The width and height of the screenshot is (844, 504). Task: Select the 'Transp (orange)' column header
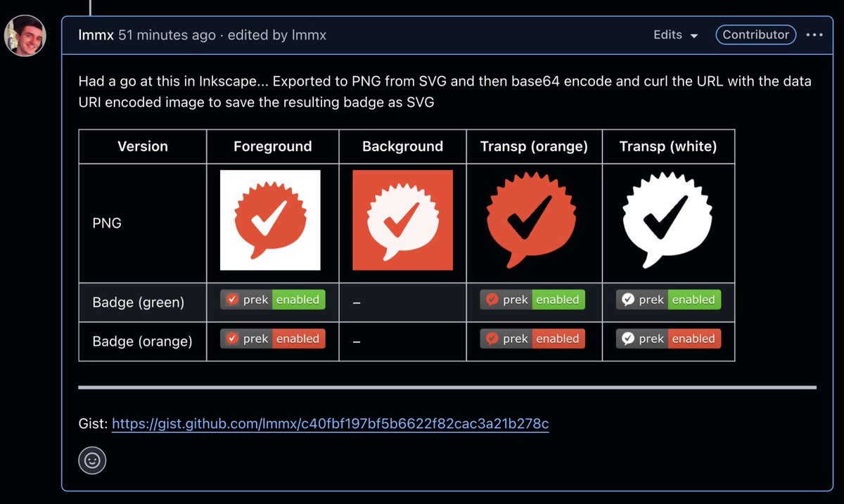click(535, 146)
